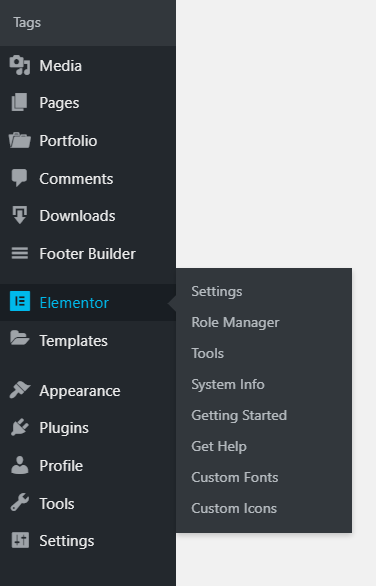Viewport: 376px width, 586px height.
Task: Click the Tools wrench icon
Action: pyautogui.click(x=19, y=502)
